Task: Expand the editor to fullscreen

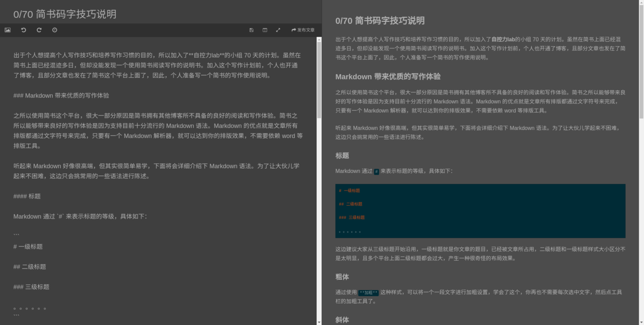Action: 278,30
